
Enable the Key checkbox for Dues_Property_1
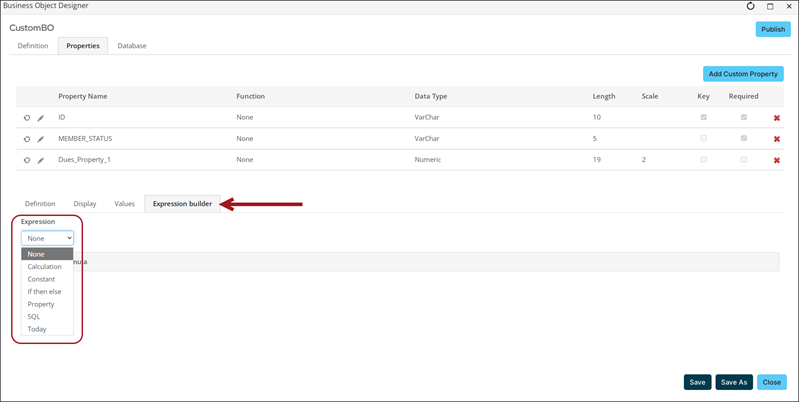pyautogui.click(x=703, y=159)
